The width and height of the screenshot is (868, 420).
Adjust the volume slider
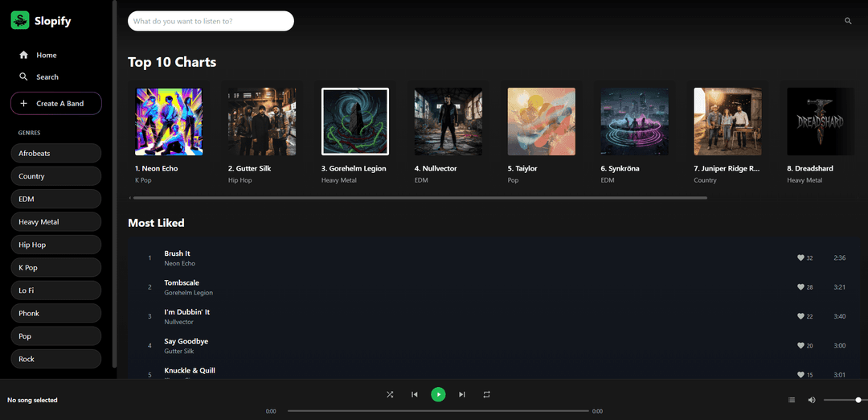click(x=842, y=400)
